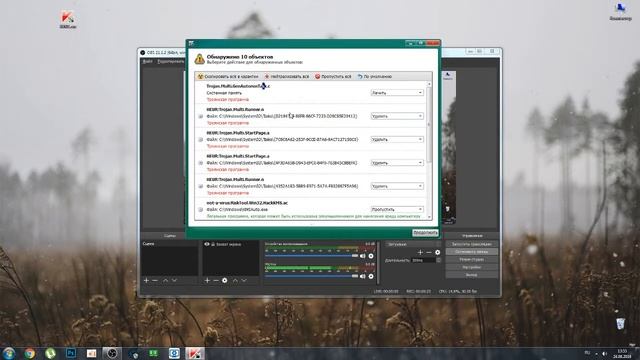Screen dimensions: 640x360
Task: Move source down arrow in OBS Sources panel
Action: (x=244, y=280)
